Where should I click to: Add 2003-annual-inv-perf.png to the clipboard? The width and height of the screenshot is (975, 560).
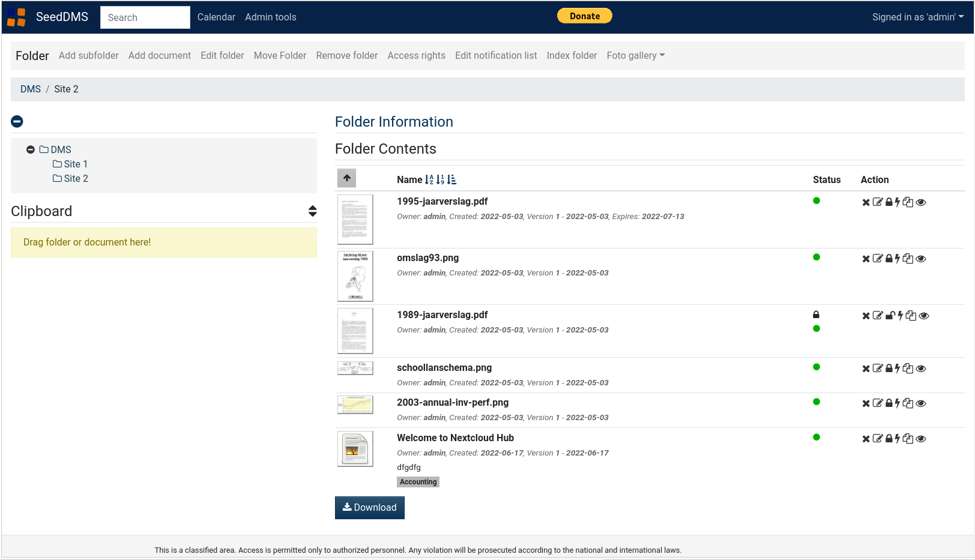click(908, 403)
